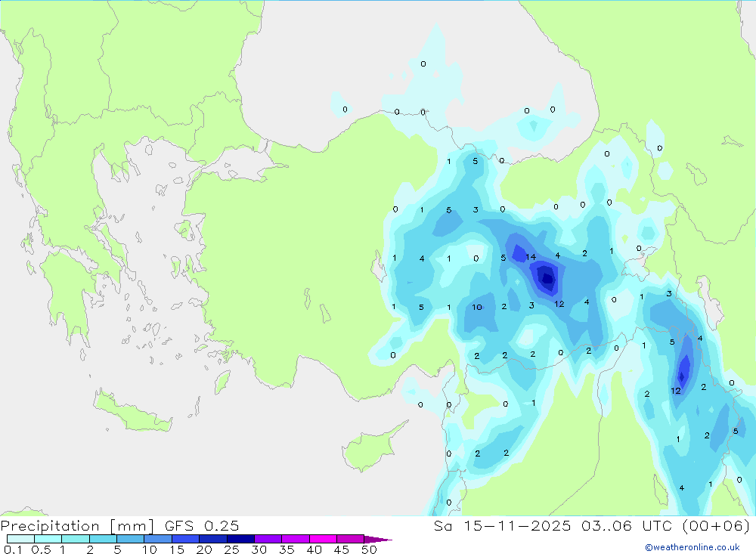Pick the legend swatch between 5 and 10
This screenshot has height=554, width=756.
pos(130,539)
